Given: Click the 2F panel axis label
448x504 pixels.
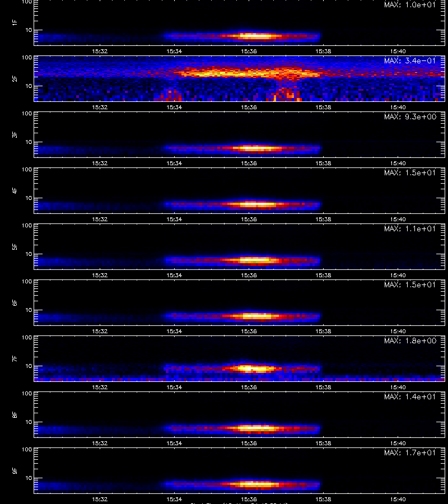Looking at the screenshot, I should [x=15, y=79].
